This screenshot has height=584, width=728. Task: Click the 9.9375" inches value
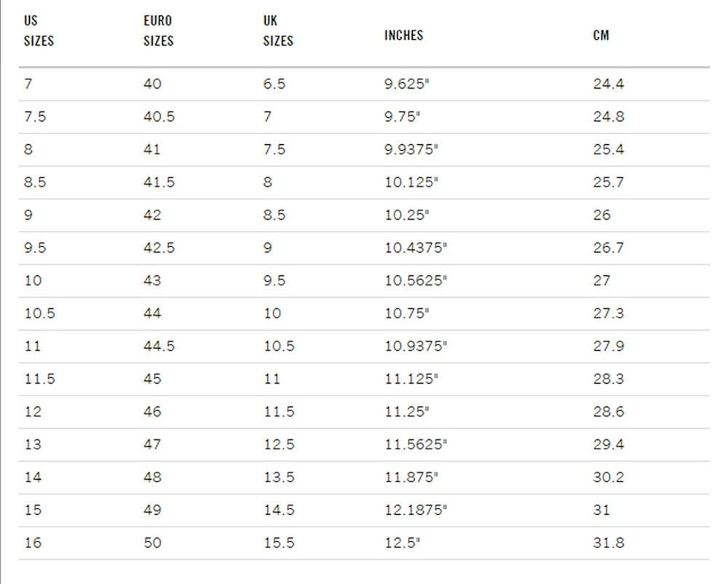pos(411,149)
